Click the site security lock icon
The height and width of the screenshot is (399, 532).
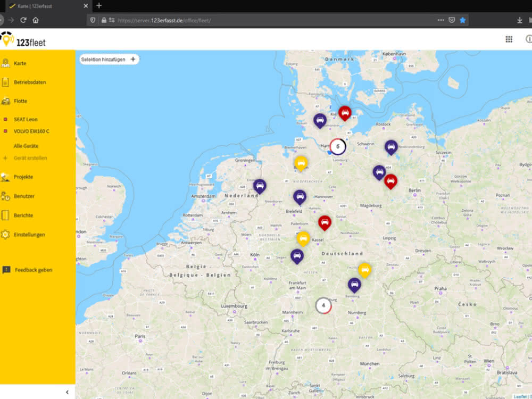point(104,20)
